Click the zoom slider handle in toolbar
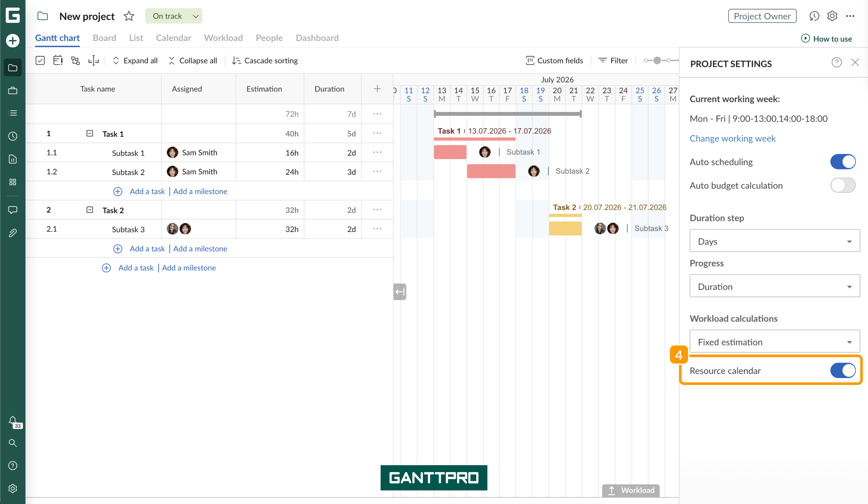 pyautogui.click(x=657, y=60)
